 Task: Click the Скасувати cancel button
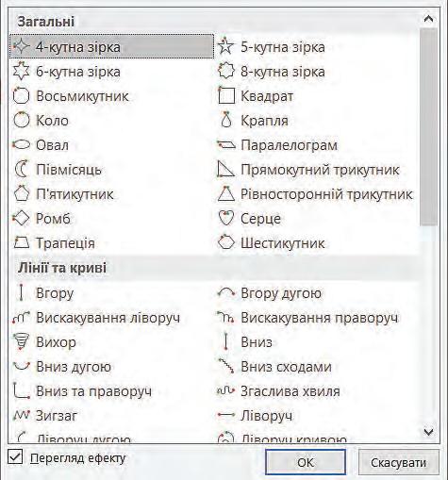(x=398, y=462)
